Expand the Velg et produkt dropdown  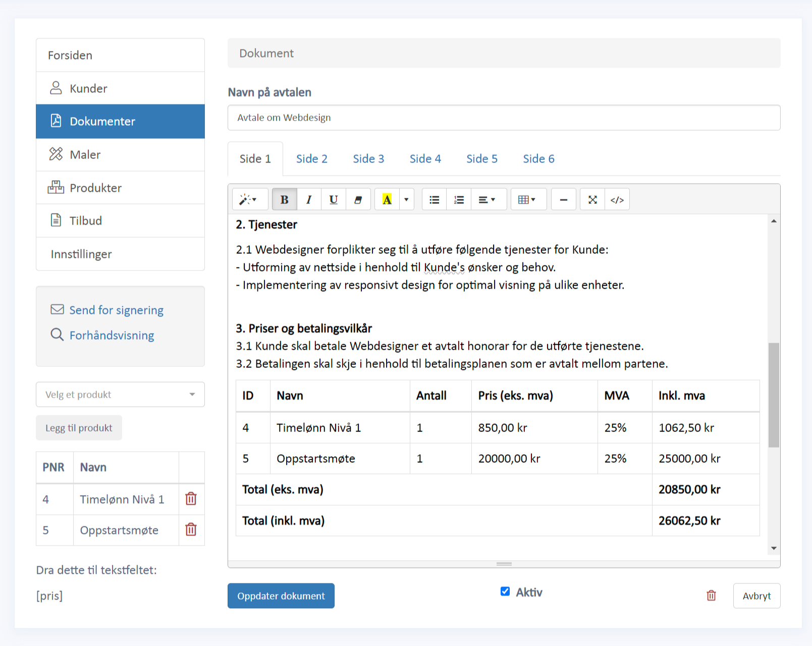(121, 395)
